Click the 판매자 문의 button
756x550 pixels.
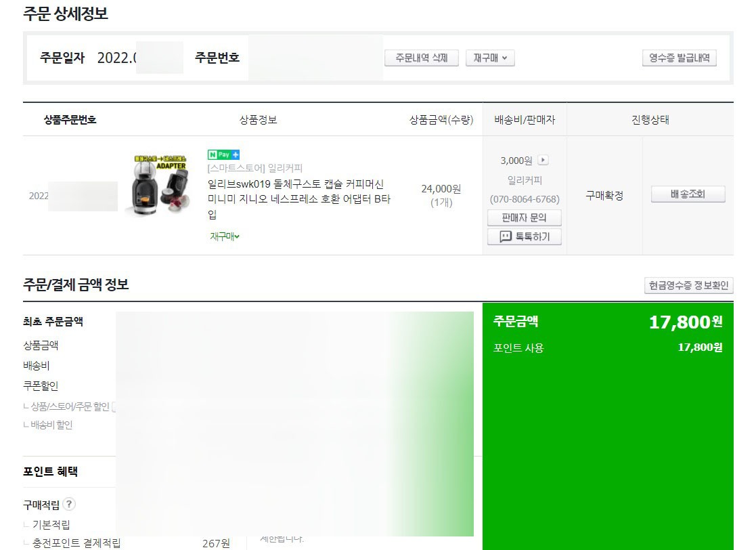click(x=524, y=217)
